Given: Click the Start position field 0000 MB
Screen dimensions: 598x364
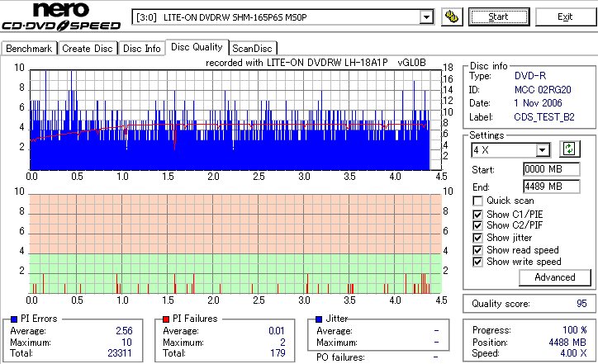Looking at the screenshot, I should pos(552,169).
